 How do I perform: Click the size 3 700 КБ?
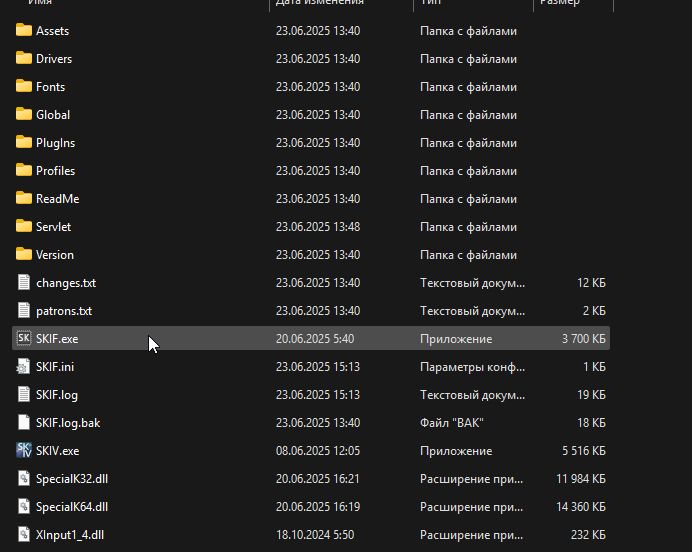pos(583,339)
